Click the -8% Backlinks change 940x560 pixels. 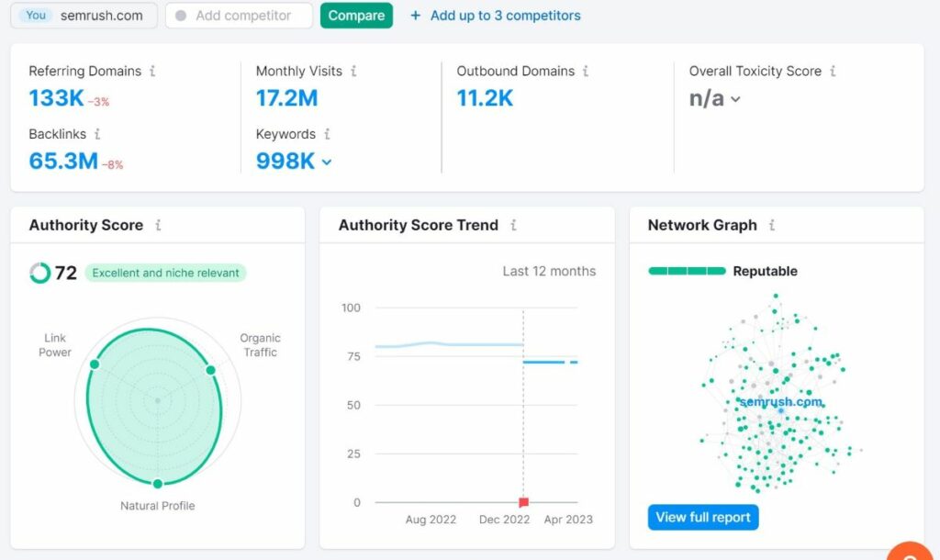point(113,165)
